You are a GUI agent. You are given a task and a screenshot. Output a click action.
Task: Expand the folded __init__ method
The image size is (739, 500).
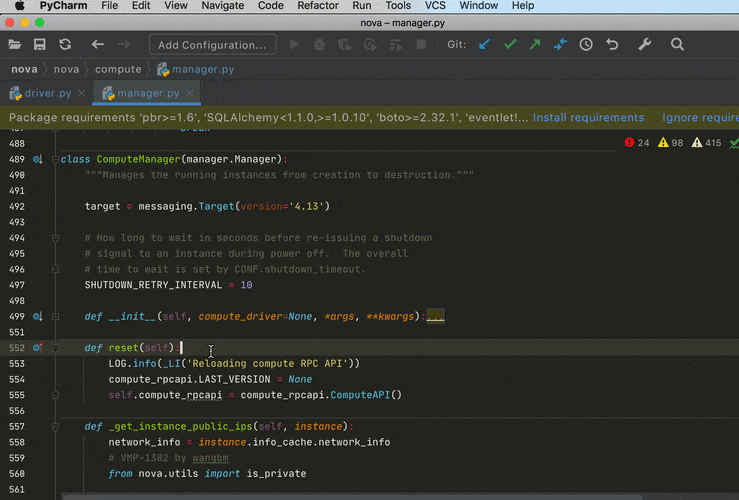point(54,316)
